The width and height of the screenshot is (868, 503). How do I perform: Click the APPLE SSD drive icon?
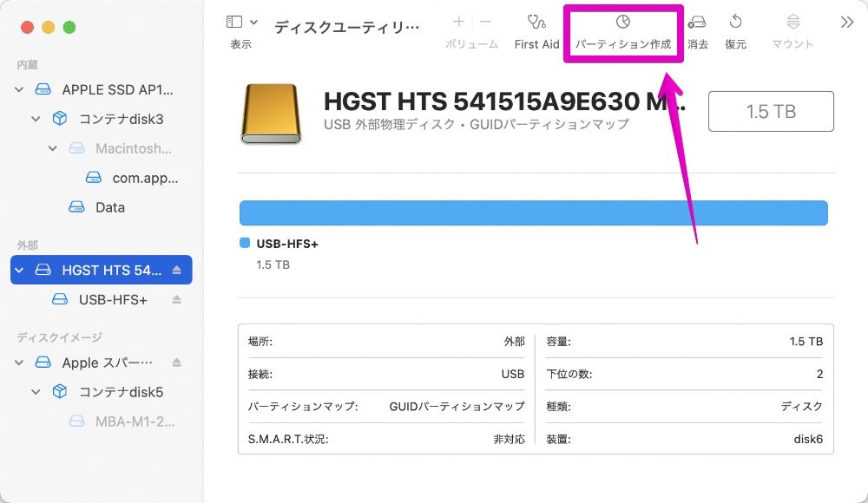pos(43,89)
